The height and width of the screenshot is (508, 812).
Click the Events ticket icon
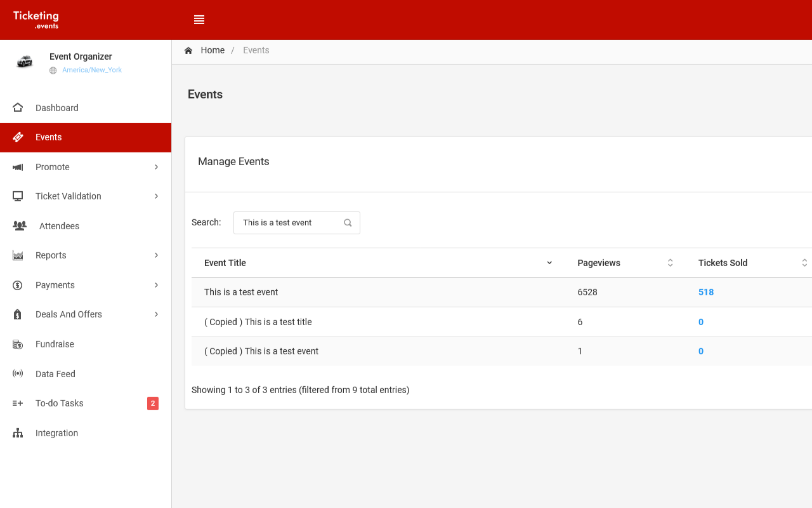(x=18, y=137)
